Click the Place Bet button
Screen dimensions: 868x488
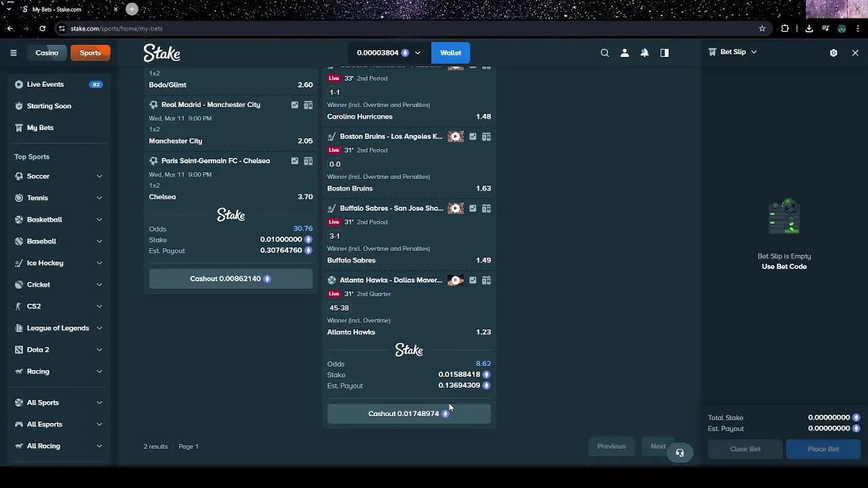coord(823,449)
